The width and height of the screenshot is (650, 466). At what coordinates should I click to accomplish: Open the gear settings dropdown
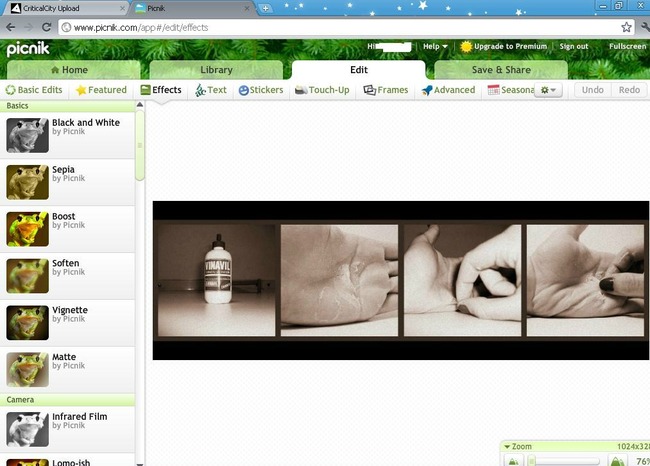[548, 90]
